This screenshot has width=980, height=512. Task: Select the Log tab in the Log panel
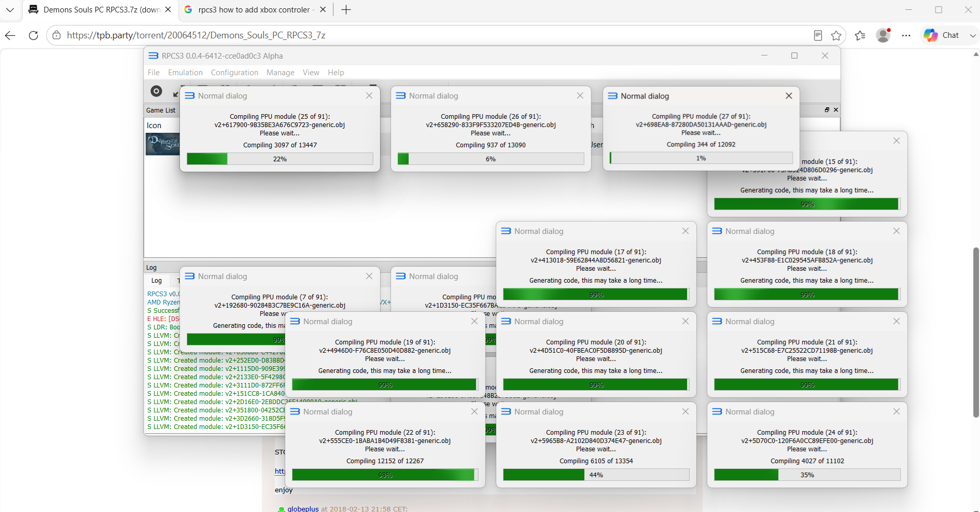pyautogui.click(x=157, y=281)
